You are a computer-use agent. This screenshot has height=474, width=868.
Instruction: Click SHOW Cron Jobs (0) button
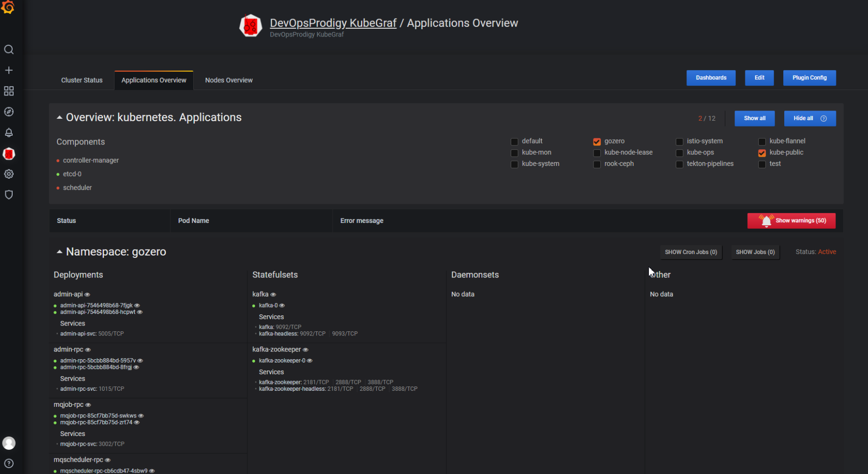tap(691, 252)
